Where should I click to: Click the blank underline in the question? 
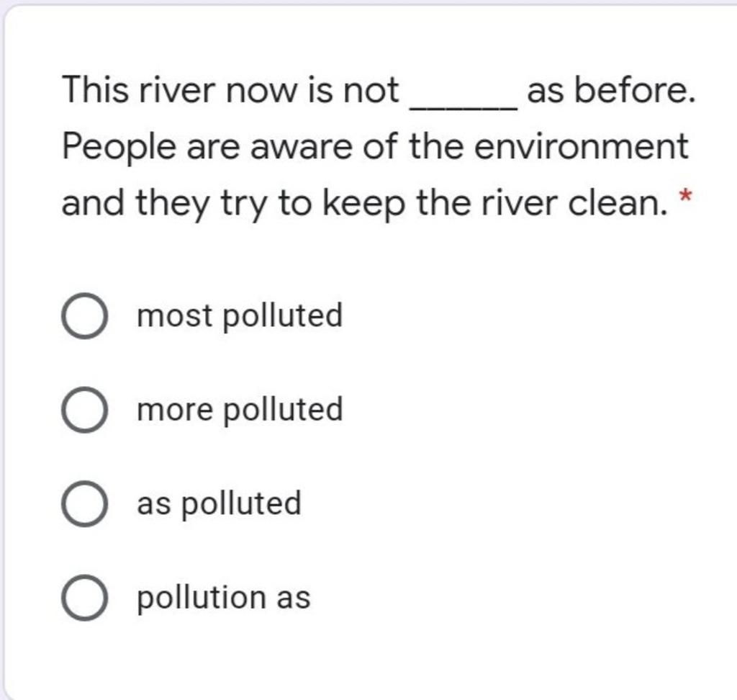(x=464, y=108)
